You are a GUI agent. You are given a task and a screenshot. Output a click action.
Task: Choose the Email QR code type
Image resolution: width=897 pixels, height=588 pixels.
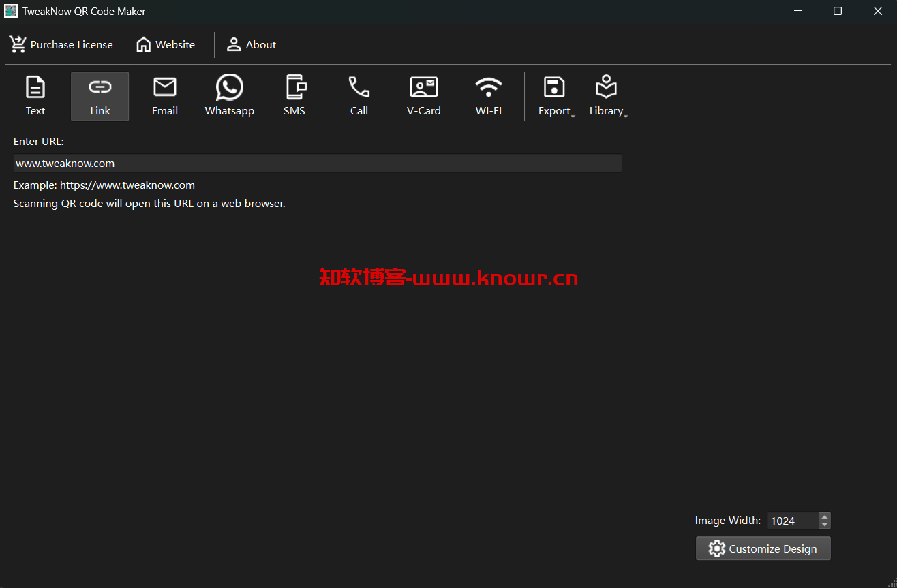coord(165,96)
